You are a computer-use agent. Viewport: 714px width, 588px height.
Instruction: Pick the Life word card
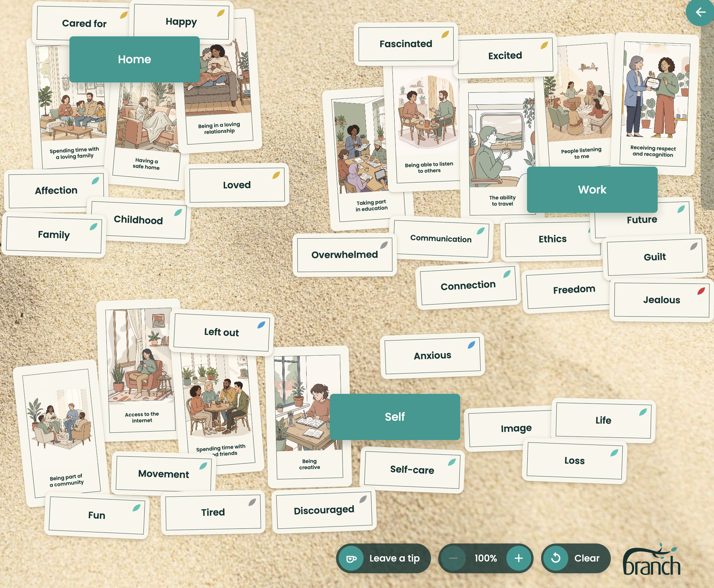tap(603, 420)
